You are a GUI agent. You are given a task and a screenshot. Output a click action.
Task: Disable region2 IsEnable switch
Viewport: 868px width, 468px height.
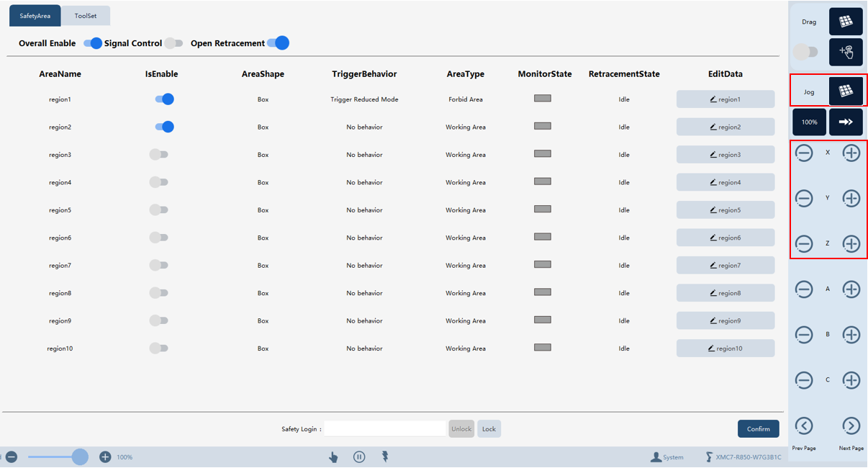pos(165,127)
